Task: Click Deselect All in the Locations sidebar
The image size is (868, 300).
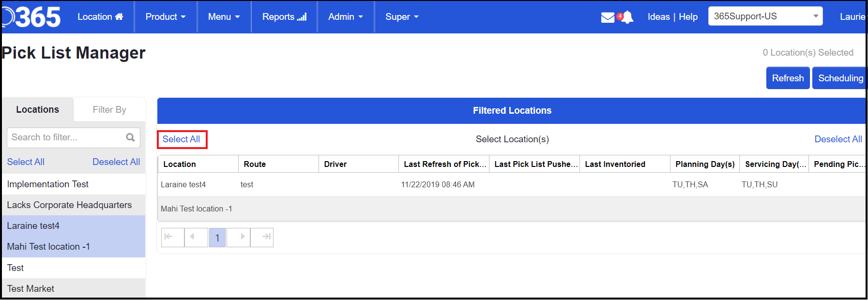Action: point(116,162)
